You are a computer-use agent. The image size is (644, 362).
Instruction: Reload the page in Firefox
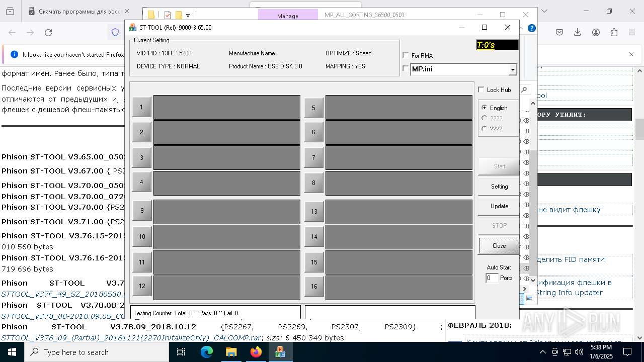click(48, 33)
